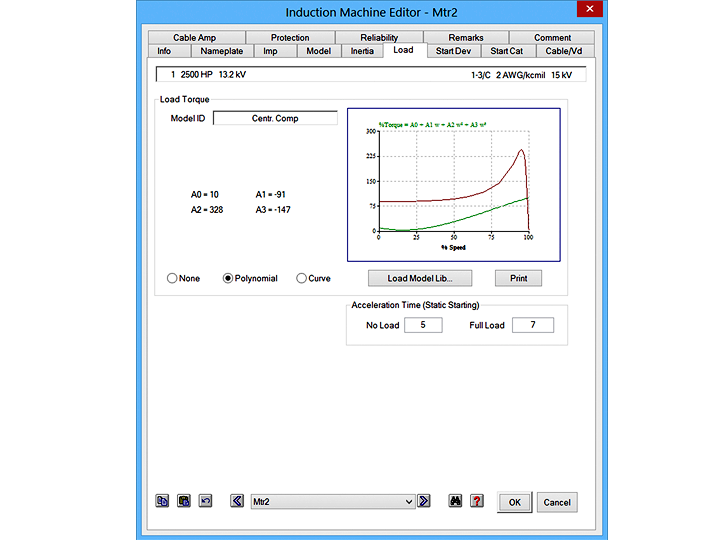Screen dimensions: 720x540
Task: Click the undo arrow icon
Action: point(206,501)
